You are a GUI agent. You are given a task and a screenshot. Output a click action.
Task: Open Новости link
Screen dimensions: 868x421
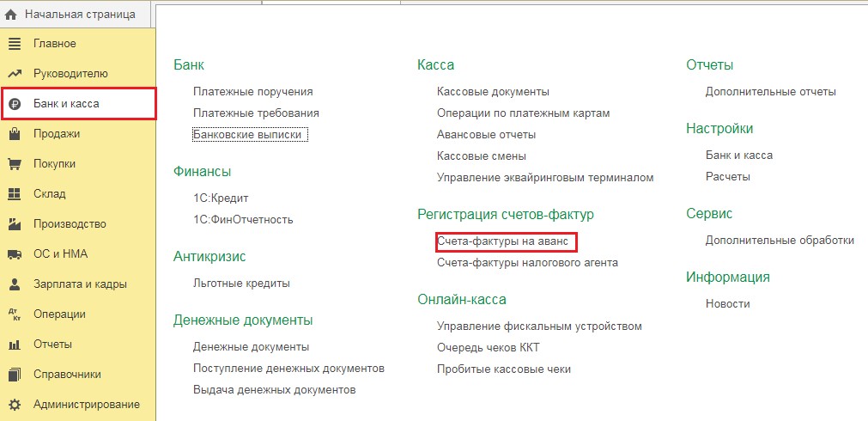coord(727,304)
